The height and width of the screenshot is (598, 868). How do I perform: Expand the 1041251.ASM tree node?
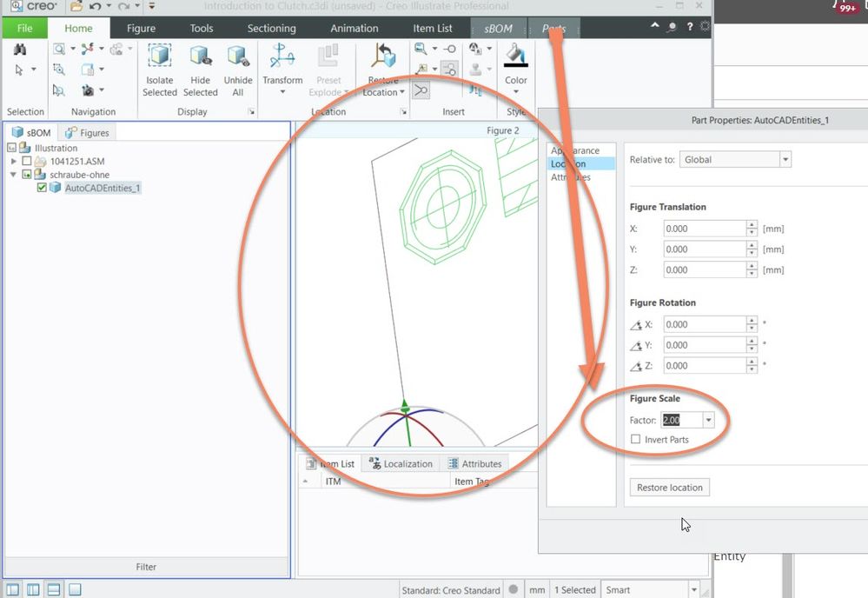tap(13, 162)
